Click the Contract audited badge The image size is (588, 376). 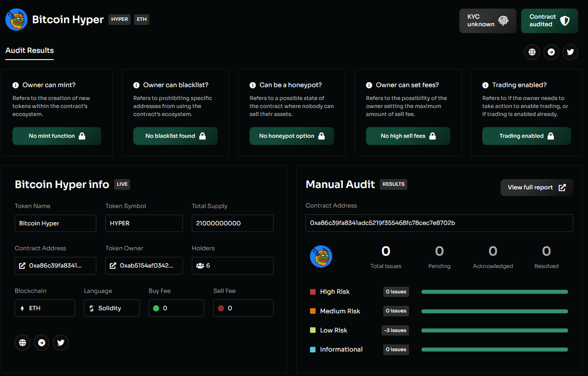click(x=549, y=20)
